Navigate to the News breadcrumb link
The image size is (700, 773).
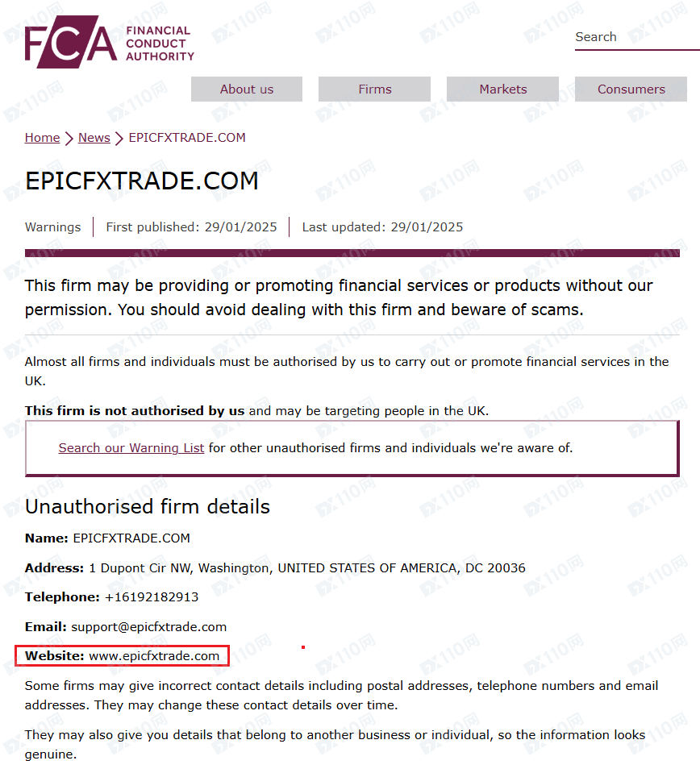(94, 138)
